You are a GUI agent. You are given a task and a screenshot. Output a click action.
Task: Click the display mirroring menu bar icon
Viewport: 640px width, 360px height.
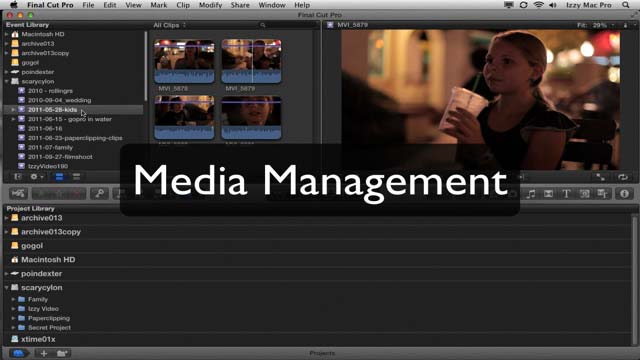point(509,5)
